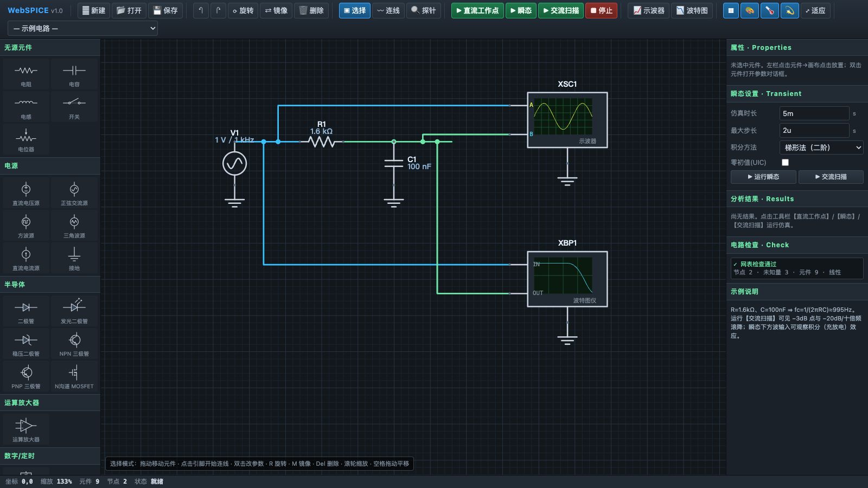Select the PNP transistor (PNP 三极管)
The image size is (868, 488).
[26, 376]
